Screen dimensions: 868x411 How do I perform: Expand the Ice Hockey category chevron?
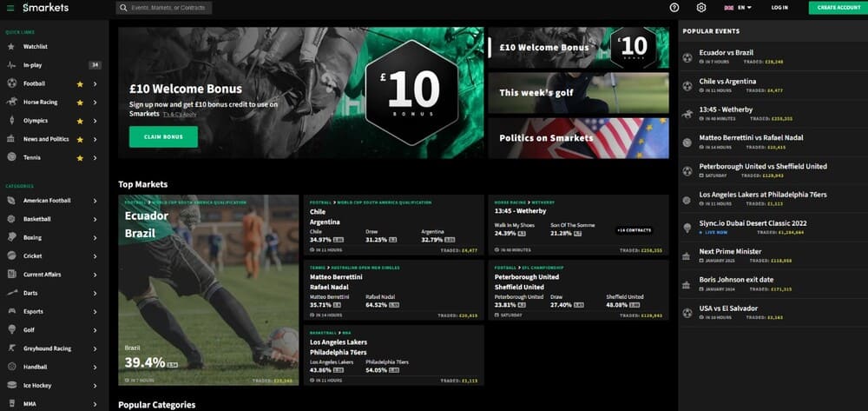(95, 386)
